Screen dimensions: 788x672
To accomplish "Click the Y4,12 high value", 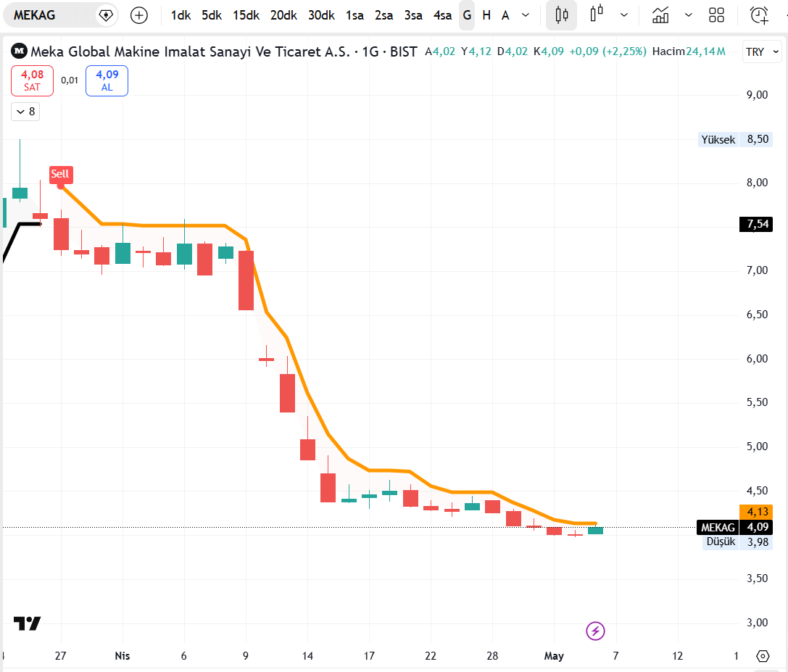I will point(476,51).
